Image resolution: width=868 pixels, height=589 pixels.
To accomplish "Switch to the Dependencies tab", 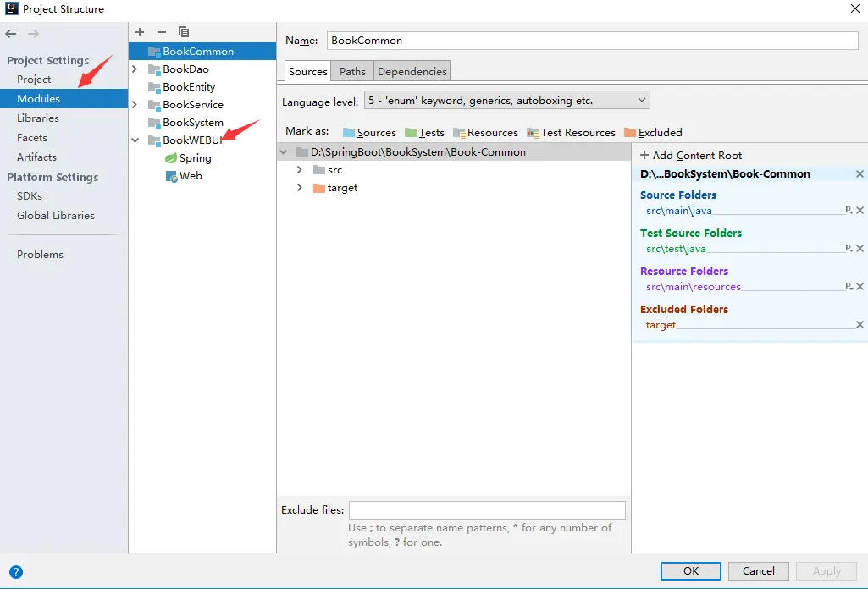I will (x=412, y=71).
